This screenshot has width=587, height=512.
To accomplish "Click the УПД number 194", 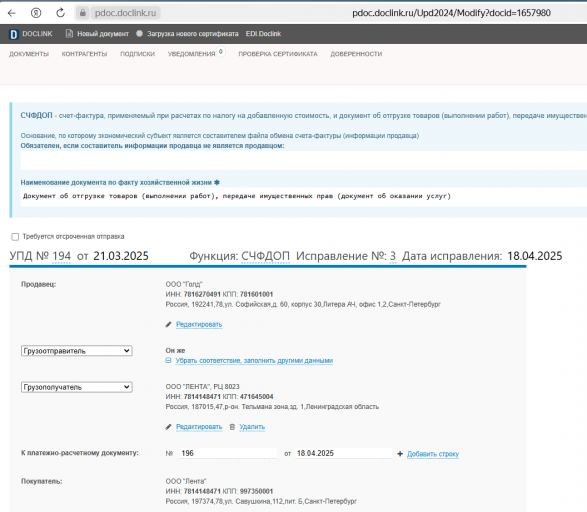I will point(61,256).
